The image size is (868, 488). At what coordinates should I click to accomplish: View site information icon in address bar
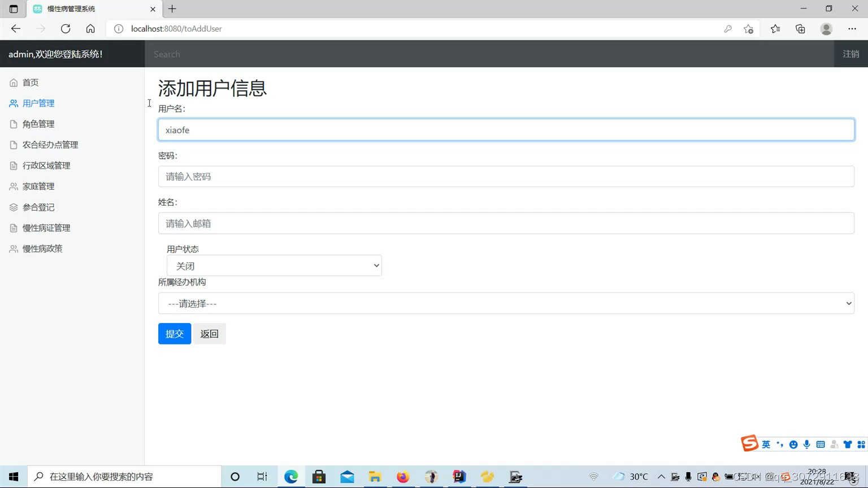tap(119, 29)
